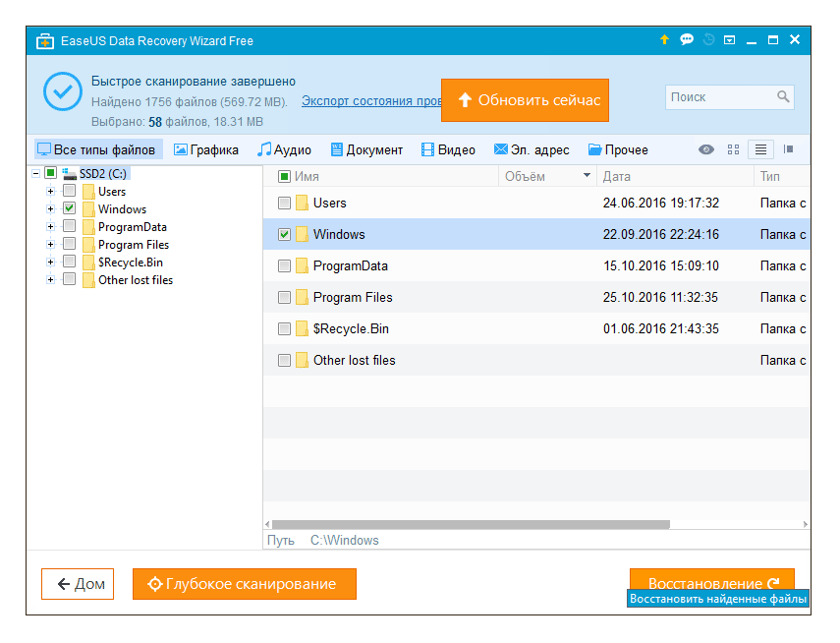Expand the Program Files tree node
This screenshot has width=840, height=643.
[50, 245]
